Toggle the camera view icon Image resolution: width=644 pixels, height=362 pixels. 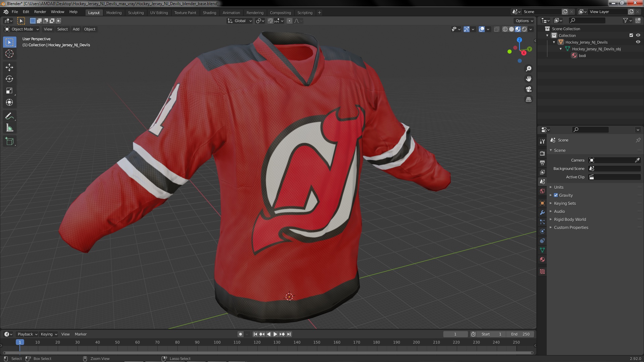529,89
